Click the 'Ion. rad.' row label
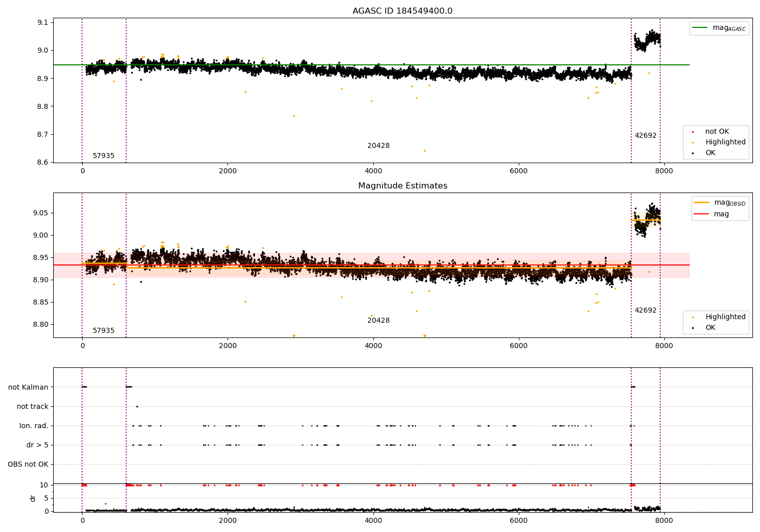Screen dimensions: 760x532 tap(34, 426)
